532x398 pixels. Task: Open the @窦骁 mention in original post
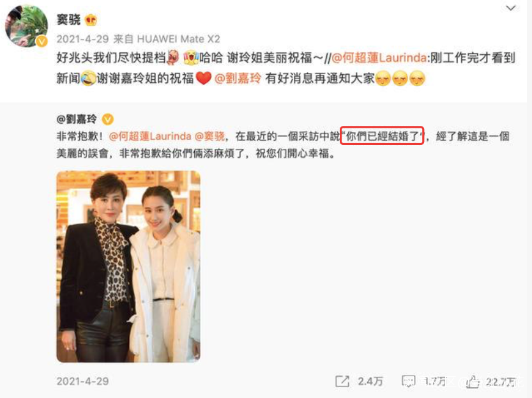209,137
